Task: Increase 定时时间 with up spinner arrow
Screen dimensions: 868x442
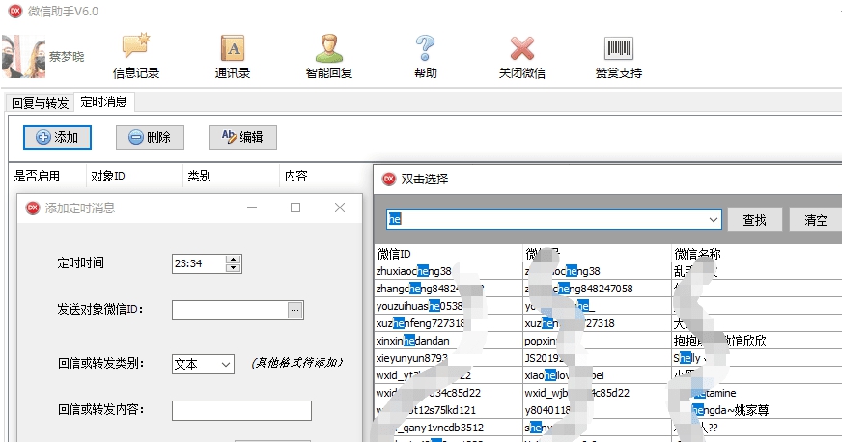Action: (234, 259)
